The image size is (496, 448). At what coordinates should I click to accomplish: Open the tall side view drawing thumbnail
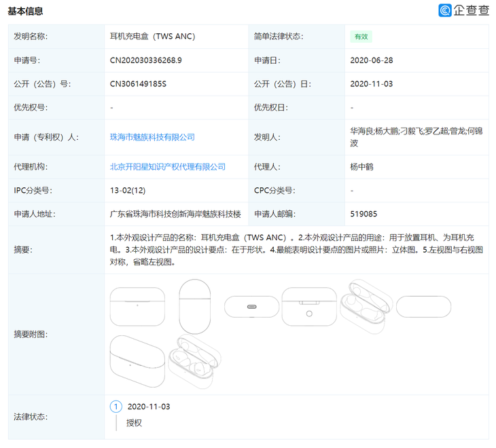196,307
